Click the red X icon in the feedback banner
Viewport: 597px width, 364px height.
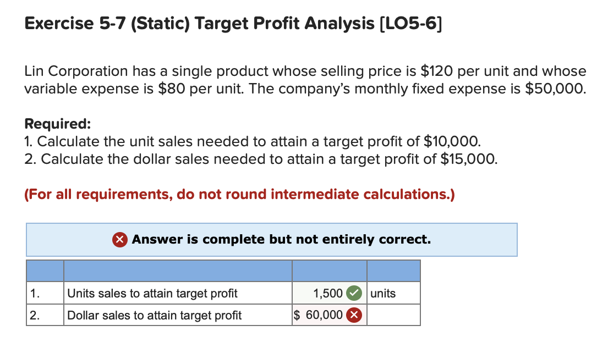coord(120,240)
